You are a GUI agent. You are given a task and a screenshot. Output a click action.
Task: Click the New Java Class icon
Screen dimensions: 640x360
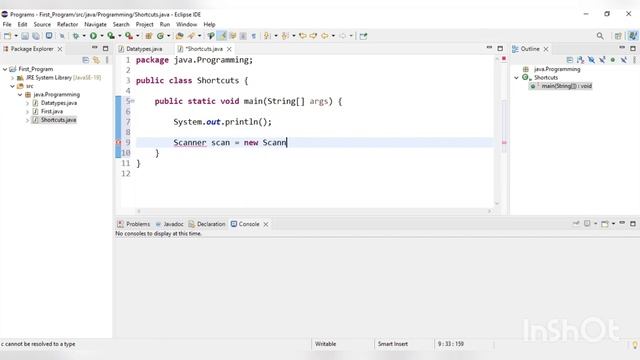click(160, 36)
